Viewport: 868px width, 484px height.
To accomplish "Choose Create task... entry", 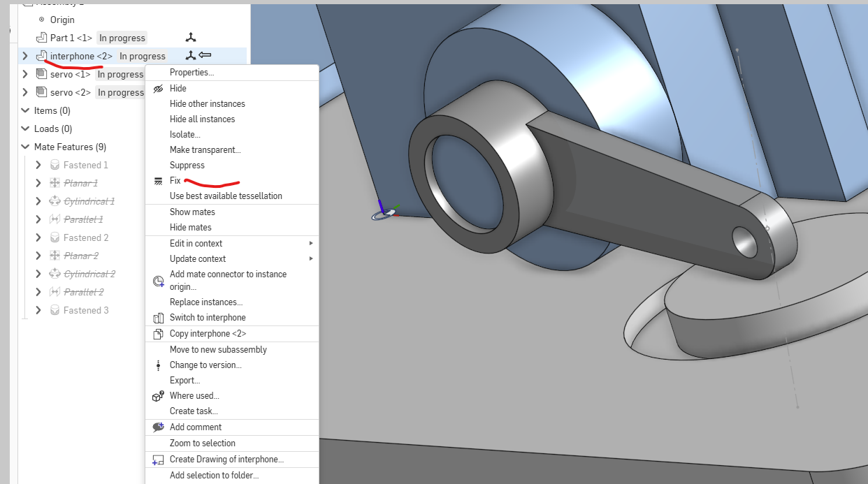I will [194, 411].
